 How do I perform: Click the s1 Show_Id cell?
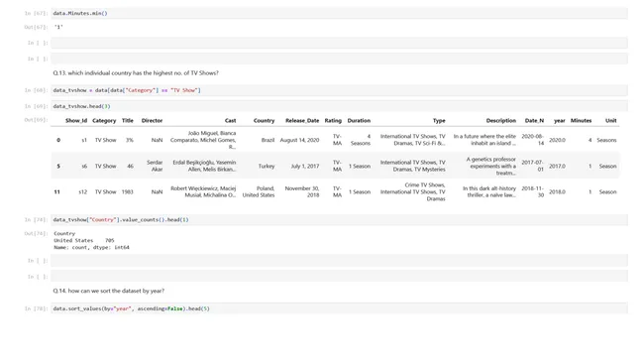84,140
